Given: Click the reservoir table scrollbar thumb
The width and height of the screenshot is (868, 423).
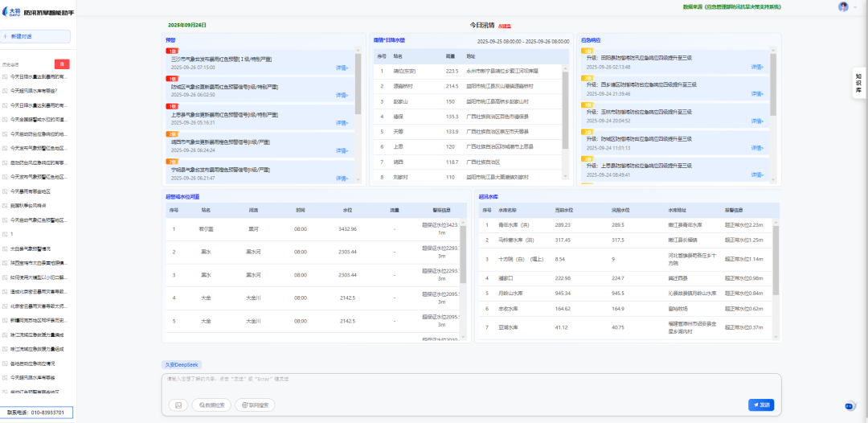Looking at the screenshot, I should click(776, 261).
